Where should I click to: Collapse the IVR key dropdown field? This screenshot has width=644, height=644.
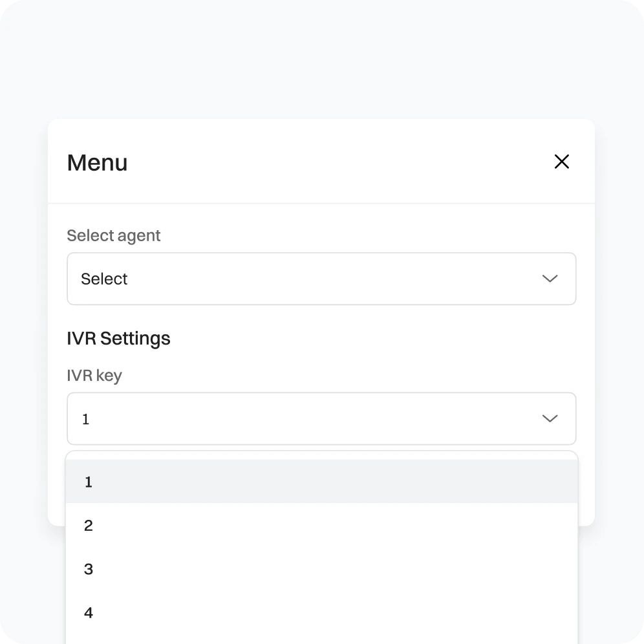pyautogui.click(x=321, y=419)
